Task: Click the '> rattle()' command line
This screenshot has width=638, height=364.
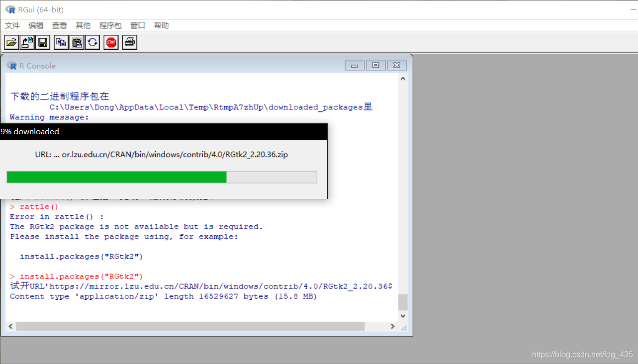Action: tap(34, 207)
